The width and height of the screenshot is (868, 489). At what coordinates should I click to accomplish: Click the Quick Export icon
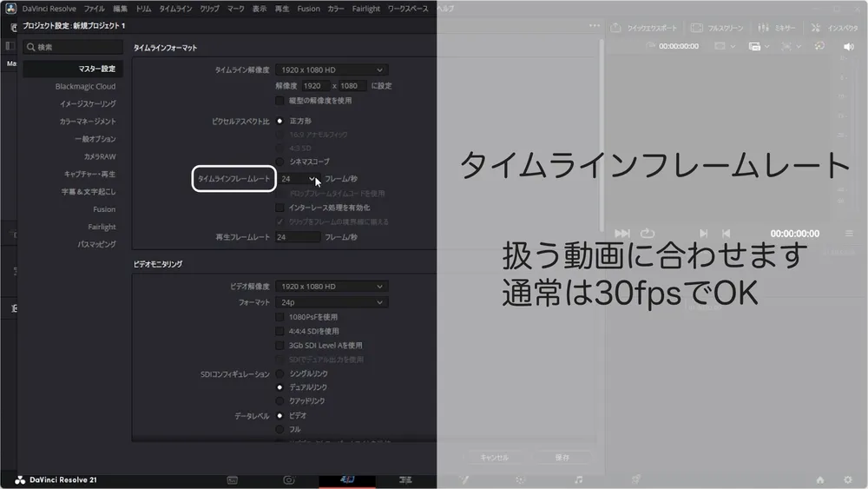(x=615, y=28)
